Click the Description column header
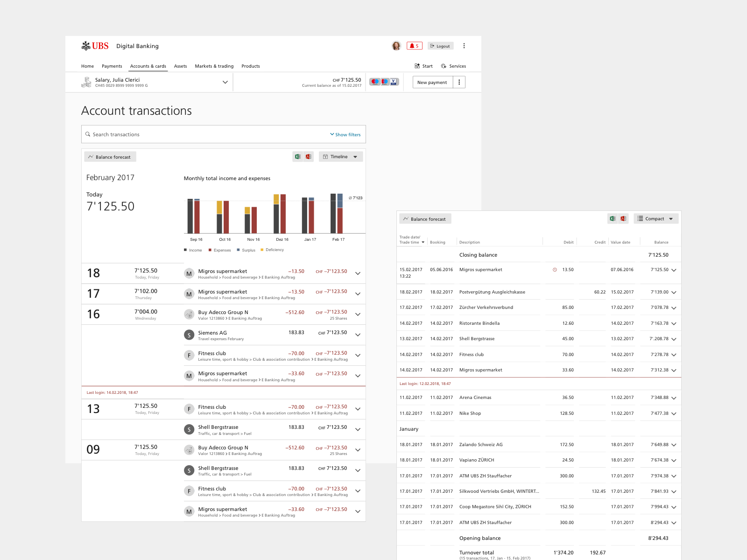The image size is (747, 560). pos(469,242)
